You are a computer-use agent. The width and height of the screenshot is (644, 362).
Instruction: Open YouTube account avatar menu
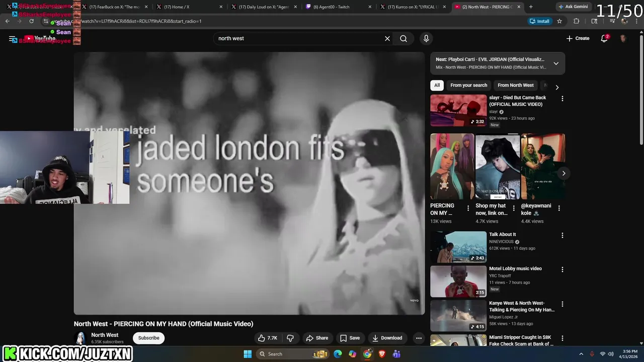pyautogui.click(x=623, y=39)
